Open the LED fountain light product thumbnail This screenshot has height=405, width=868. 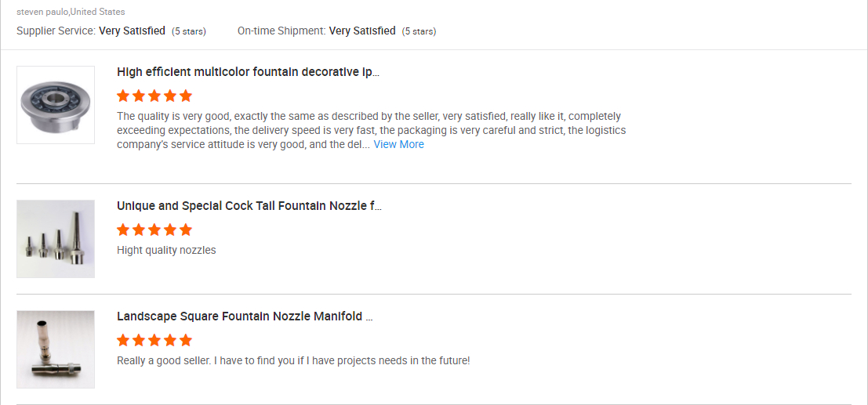pos(56,105)
